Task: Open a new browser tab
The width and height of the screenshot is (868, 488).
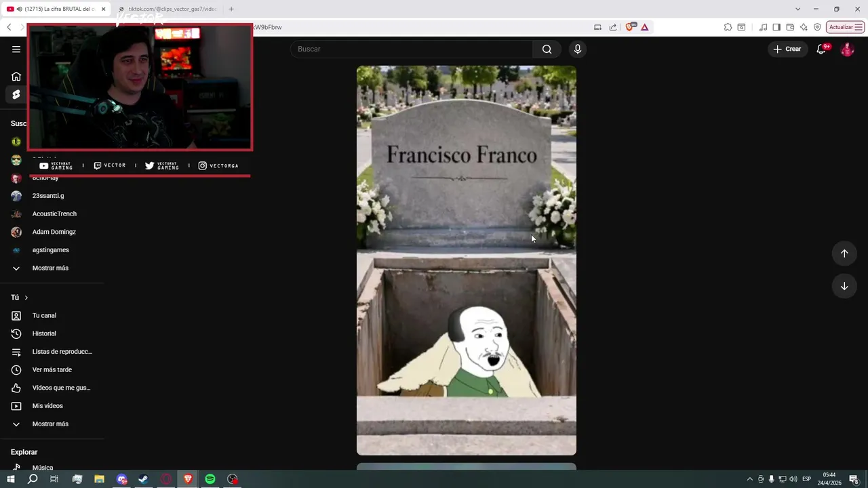Action: (231, 9)
